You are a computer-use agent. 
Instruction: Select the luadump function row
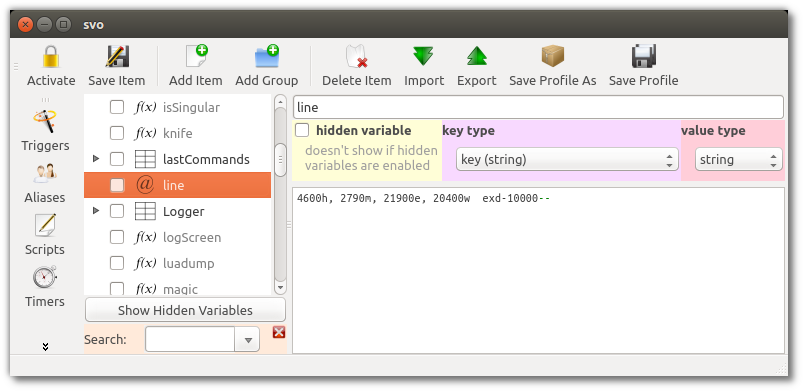[177, 263]
